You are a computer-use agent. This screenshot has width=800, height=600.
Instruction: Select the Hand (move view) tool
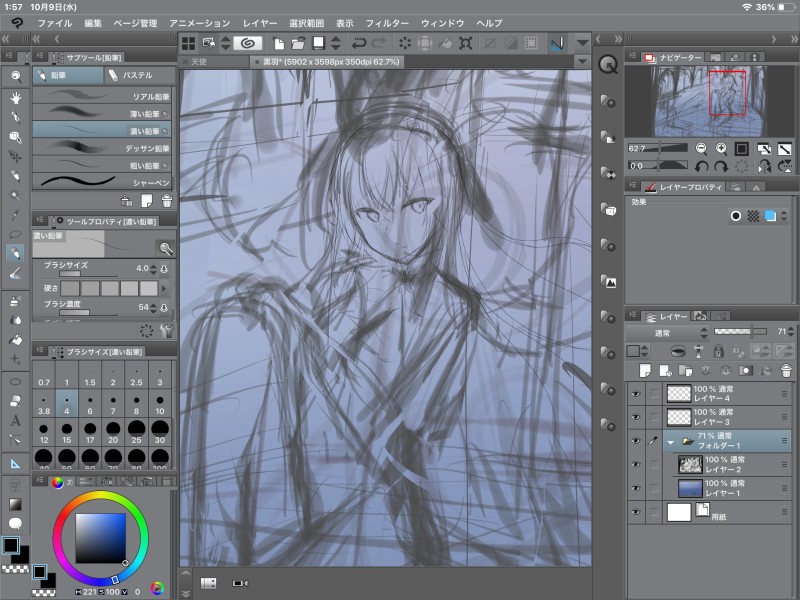[x=16, y=97]
